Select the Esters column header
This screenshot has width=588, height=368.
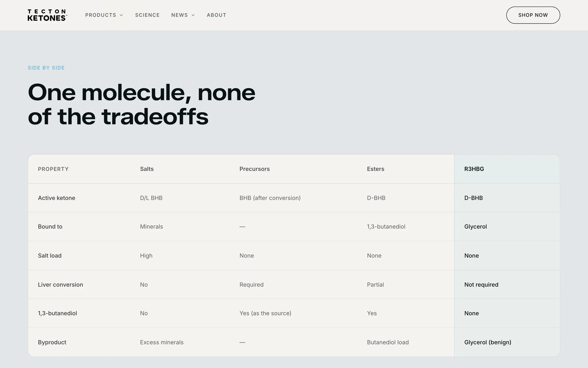(376, 169)
